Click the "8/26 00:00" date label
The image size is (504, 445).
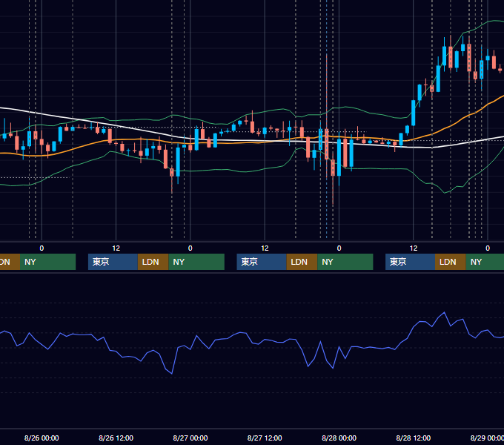[x=42, y=438]
